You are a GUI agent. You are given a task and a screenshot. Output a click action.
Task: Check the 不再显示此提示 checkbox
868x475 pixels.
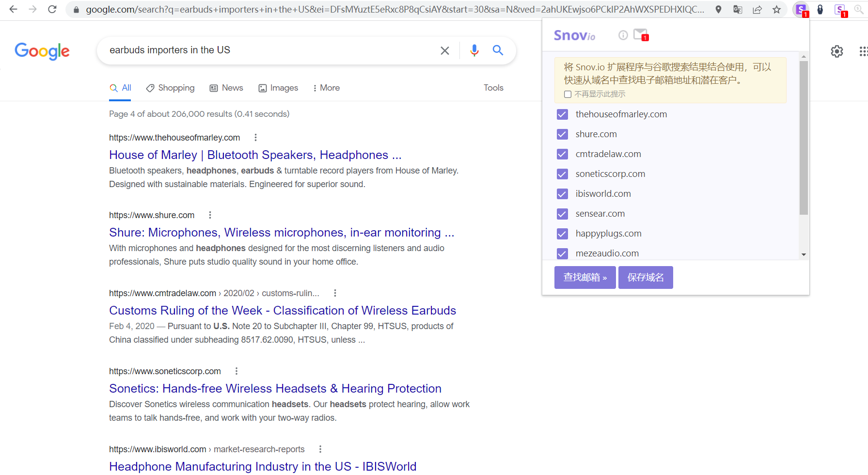[568, 95]
